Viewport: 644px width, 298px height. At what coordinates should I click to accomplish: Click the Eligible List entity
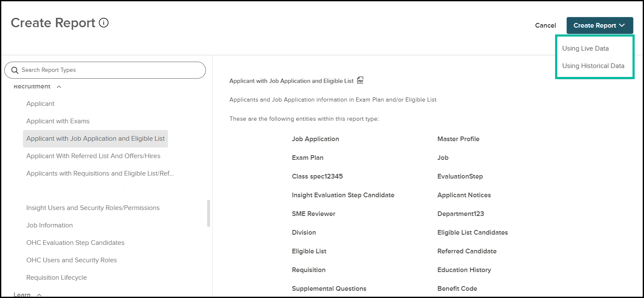pos(309,251)
